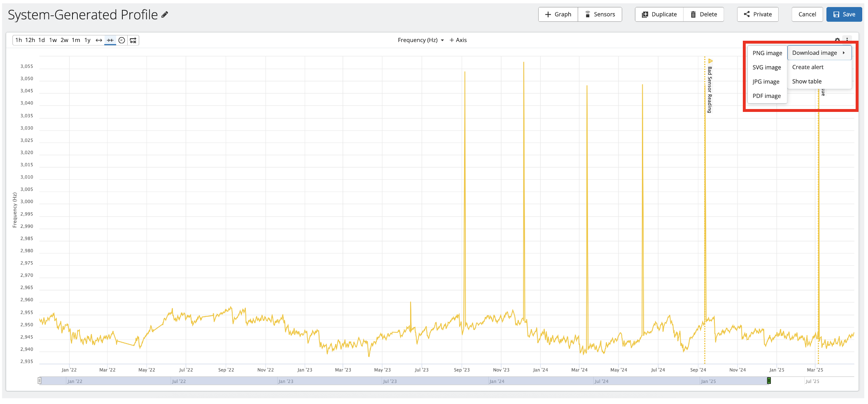Screen dimensions: 868x404
Task: Open graph settings gear icon
Action: pyautogui.click(x=837, y=40)
